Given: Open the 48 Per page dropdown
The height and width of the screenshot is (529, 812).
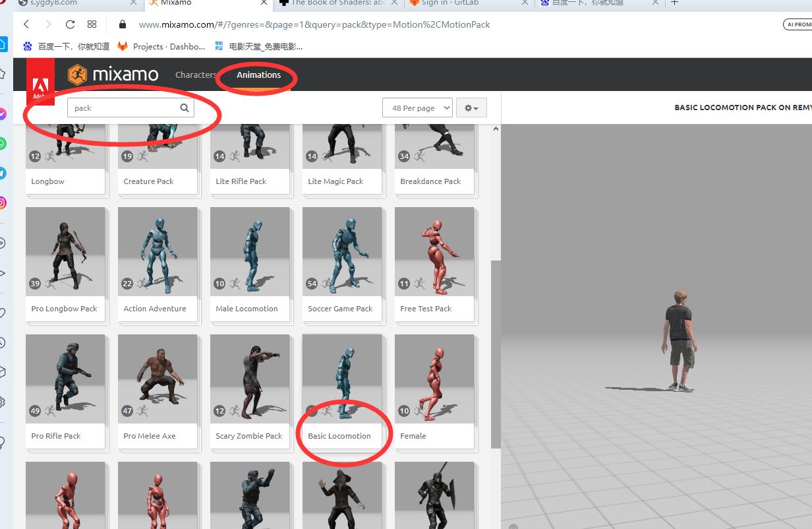Looking at the screenshot, I should pos(417,108).
